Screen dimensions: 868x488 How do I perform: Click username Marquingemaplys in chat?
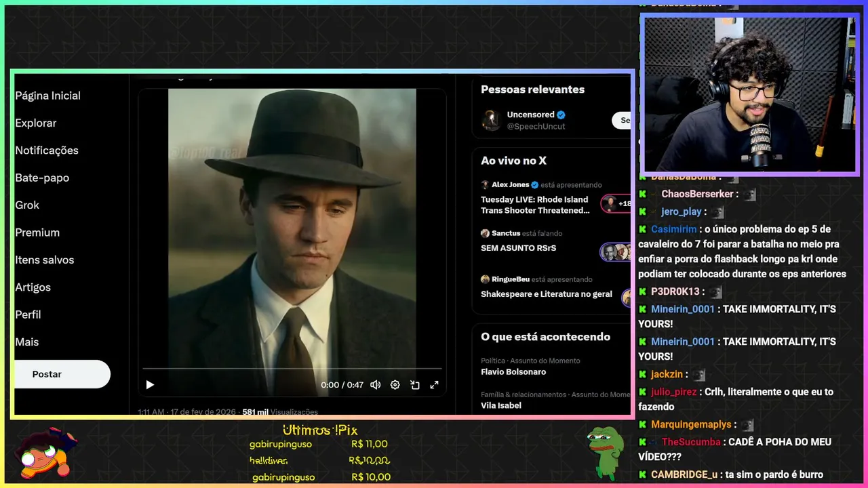pos(692,425)
